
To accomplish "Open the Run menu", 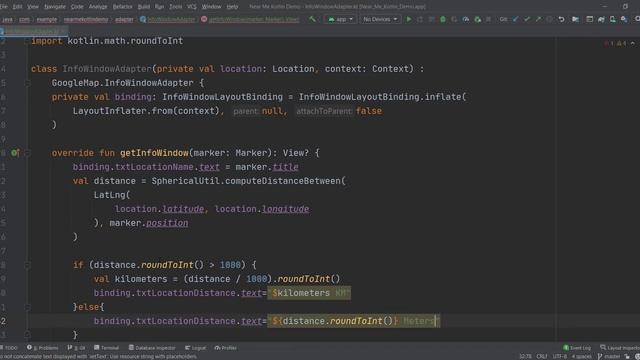I will coord(159,7).
